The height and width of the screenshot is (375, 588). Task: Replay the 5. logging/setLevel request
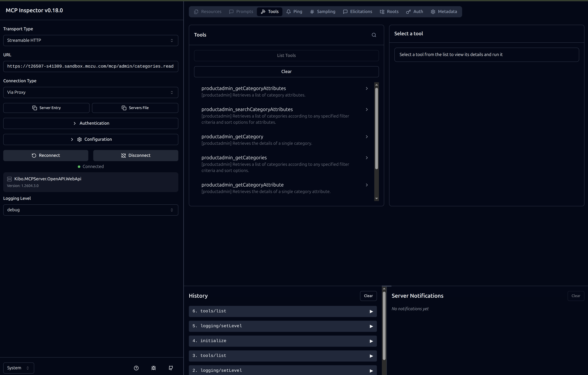(371, 326)
